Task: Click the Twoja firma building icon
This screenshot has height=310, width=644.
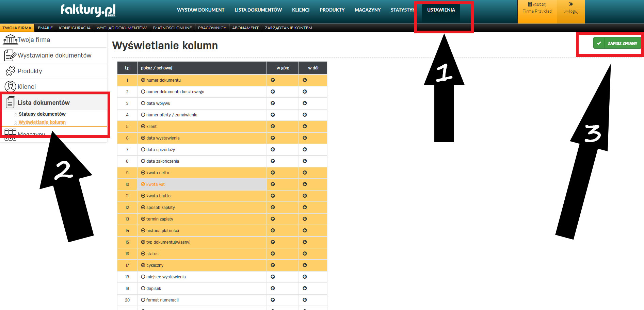Action: coord(10,40)
